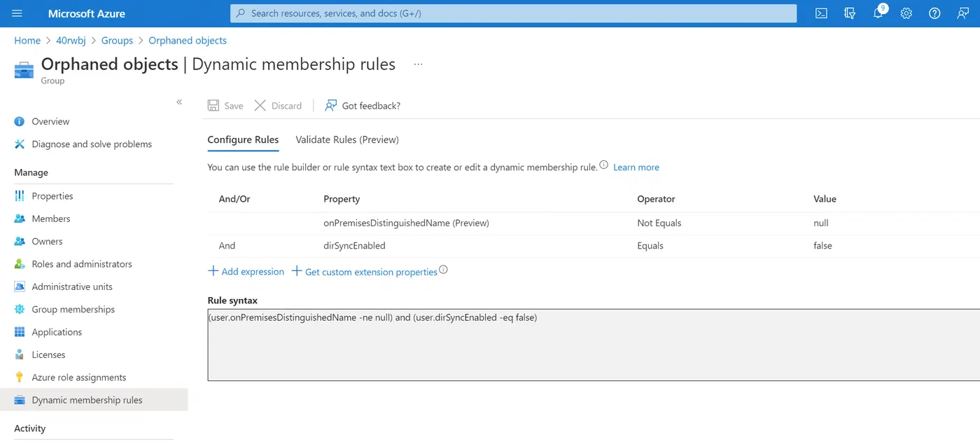
Task: Click the Operator column header
Action: pyautogui.click(x=656, y=199)
